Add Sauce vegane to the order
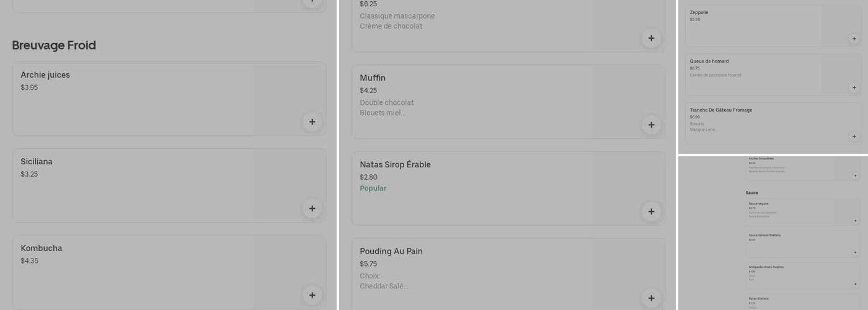The image size is (868, 310). click(855, 221)
